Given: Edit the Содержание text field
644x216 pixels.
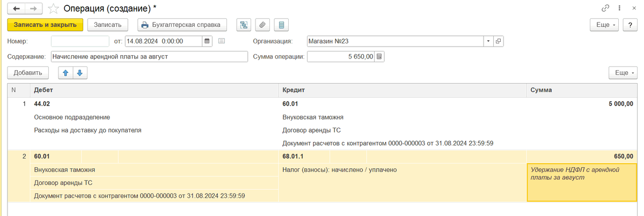Looking at the screenshot, I should [149, 56].
